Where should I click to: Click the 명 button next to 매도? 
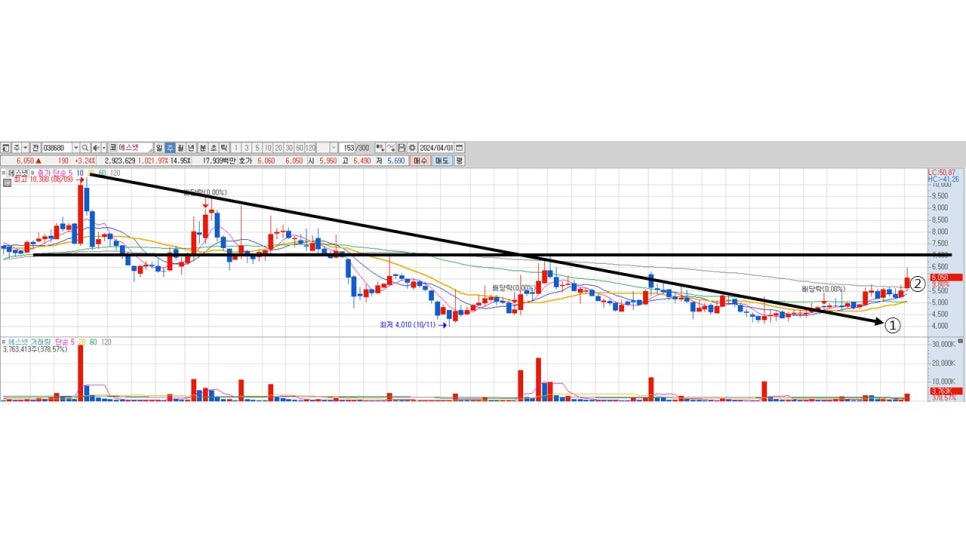(460, 161)
